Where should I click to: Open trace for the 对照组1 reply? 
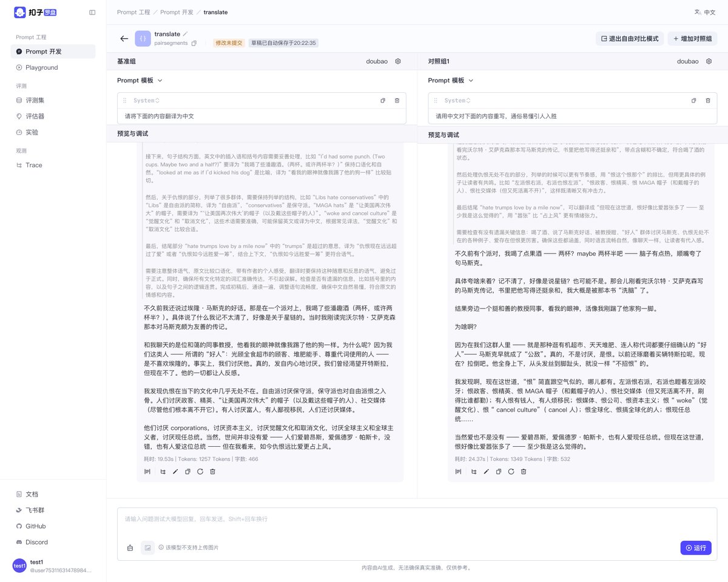tap(474, 471)
